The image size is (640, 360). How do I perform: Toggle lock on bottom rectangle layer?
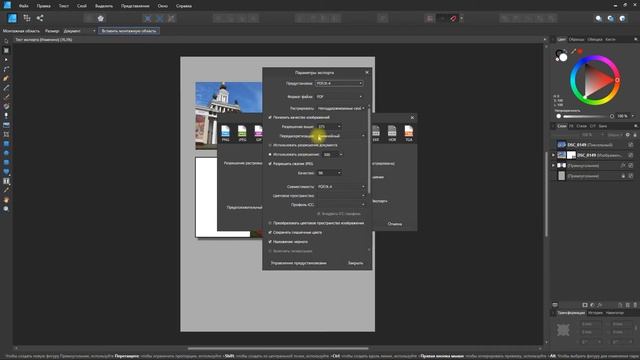[x=623, y=176]
